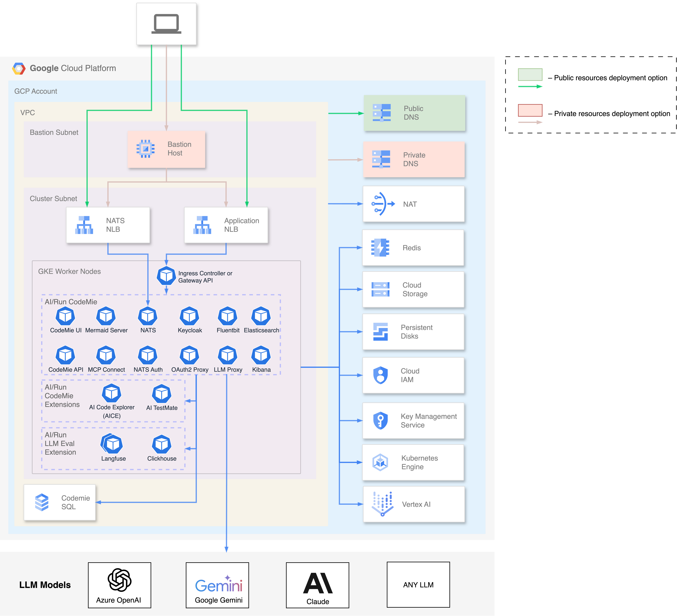The image size is (677, 616).
Task: Select the Azure OpenAI model box
Action: (120, 585)
